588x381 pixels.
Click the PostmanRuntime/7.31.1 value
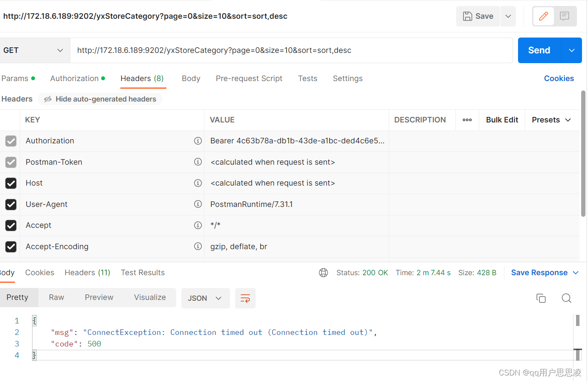point(252,204)
